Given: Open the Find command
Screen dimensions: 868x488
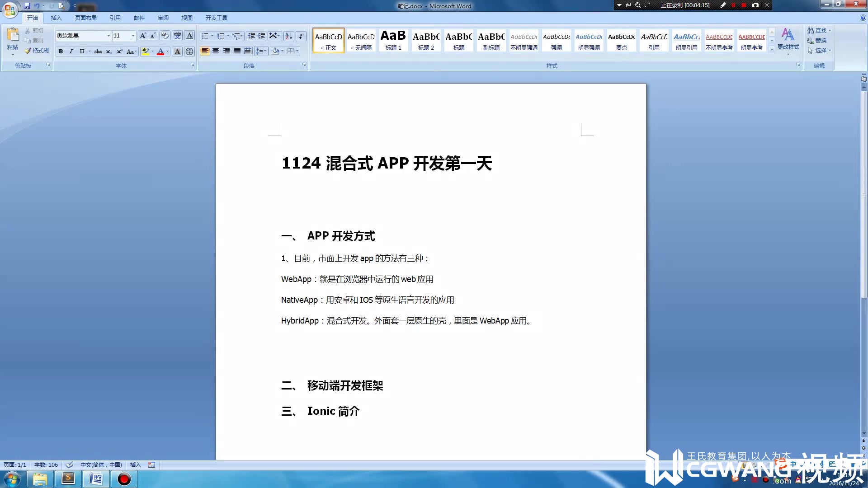Looking at the screenshot, I should [x=819, y=30].
